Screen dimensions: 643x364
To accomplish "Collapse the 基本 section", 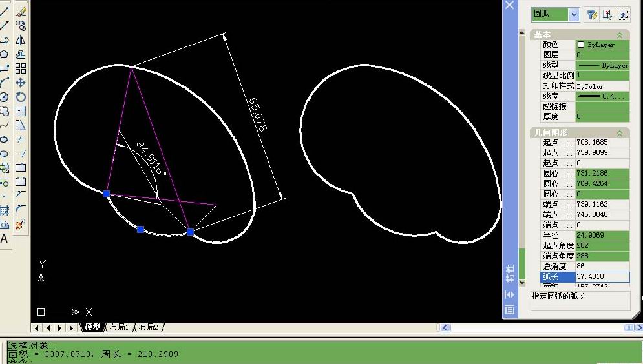I will pos(620,35).
